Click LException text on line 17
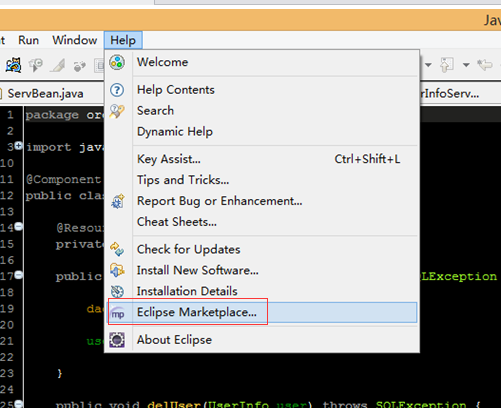Viewport: 501px width, 408px height. [459, 276]
